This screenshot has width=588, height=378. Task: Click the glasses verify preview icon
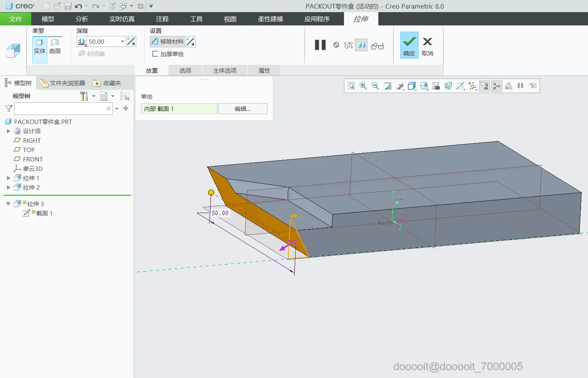point(377,46)
